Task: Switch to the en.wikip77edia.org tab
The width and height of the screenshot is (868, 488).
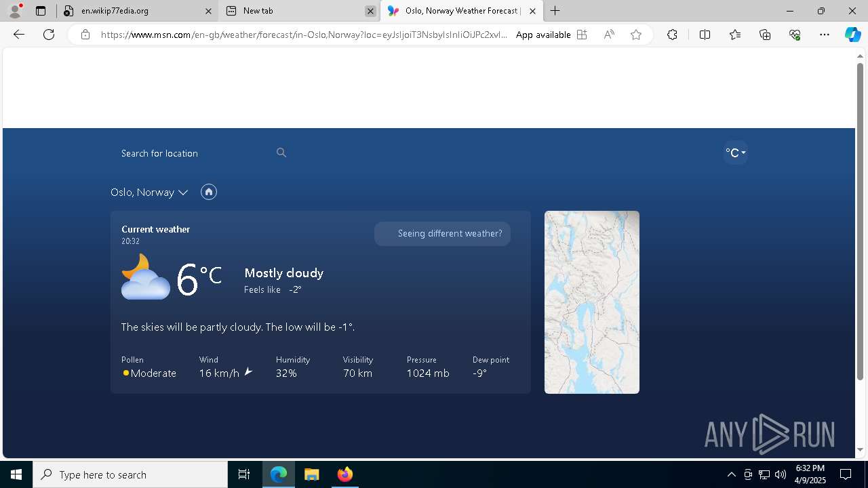Action: 138,11
